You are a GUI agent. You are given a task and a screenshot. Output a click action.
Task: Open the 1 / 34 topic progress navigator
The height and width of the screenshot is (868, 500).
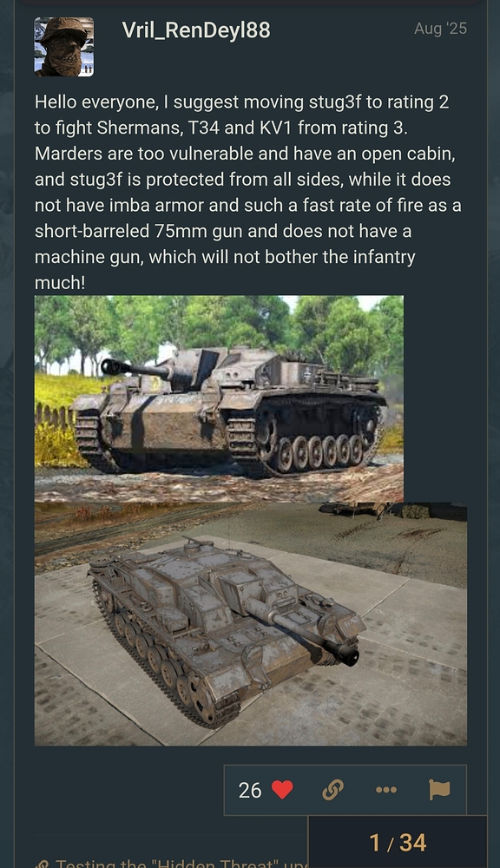point(398,841)
